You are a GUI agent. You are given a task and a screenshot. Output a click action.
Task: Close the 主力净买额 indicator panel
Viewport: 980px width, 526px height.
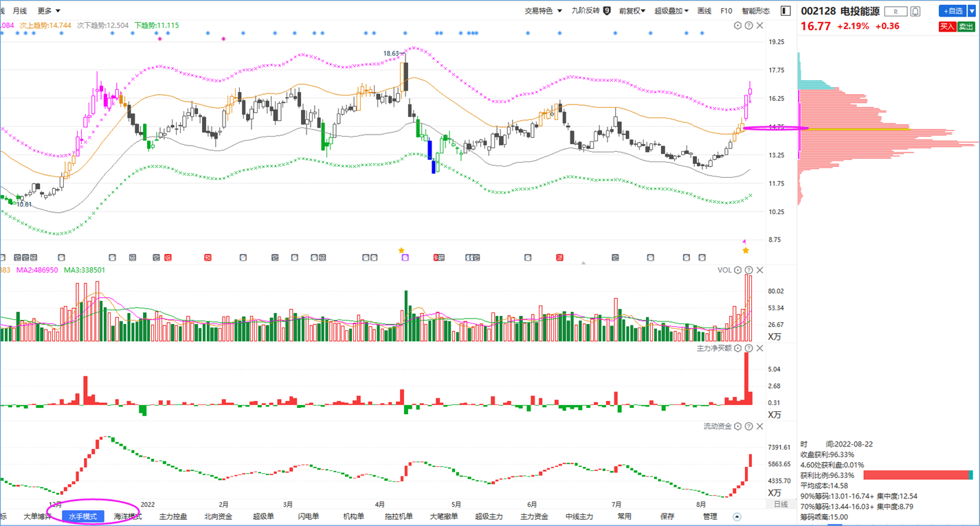tap(759, 349)
